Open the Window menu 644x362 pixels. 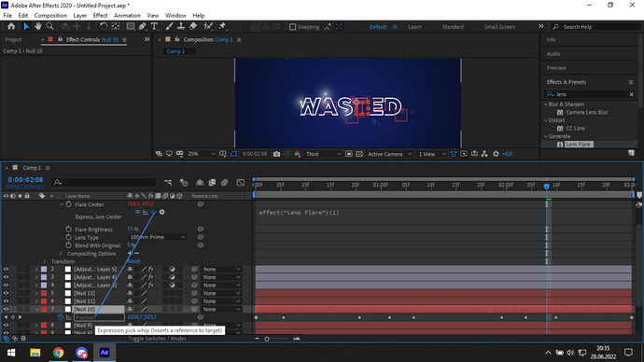pyautogui.click(x=175, y=15)
